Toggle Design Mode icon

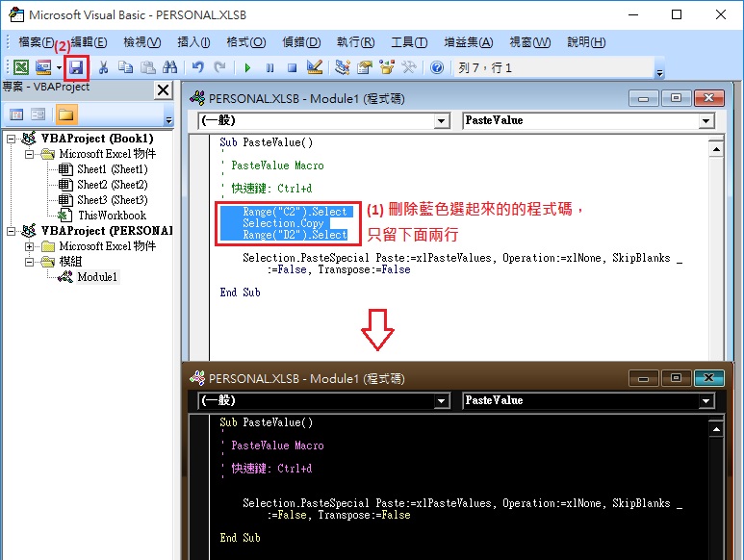click(314, 67)
